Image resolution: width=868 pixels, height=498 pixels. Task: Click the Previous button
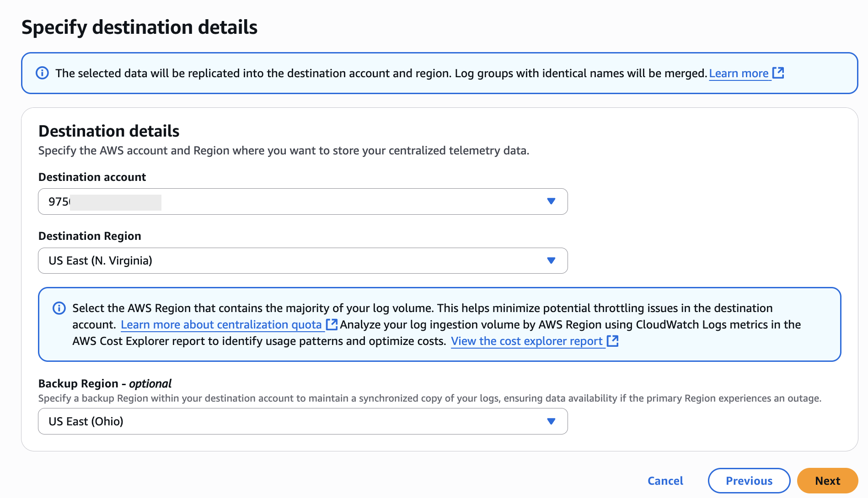[x=748, y=481]
